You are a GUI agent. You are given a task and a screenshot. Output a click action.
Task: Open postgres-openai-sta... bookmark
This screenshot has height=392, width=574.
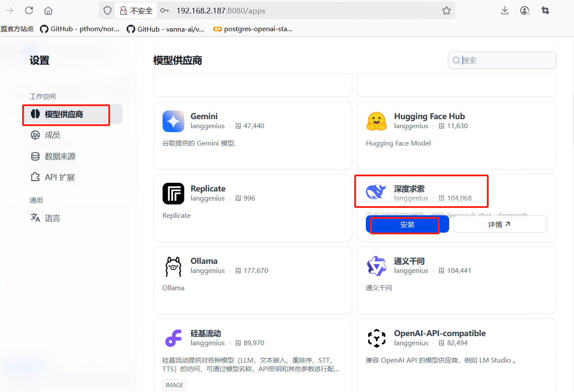tap(253, 29)
